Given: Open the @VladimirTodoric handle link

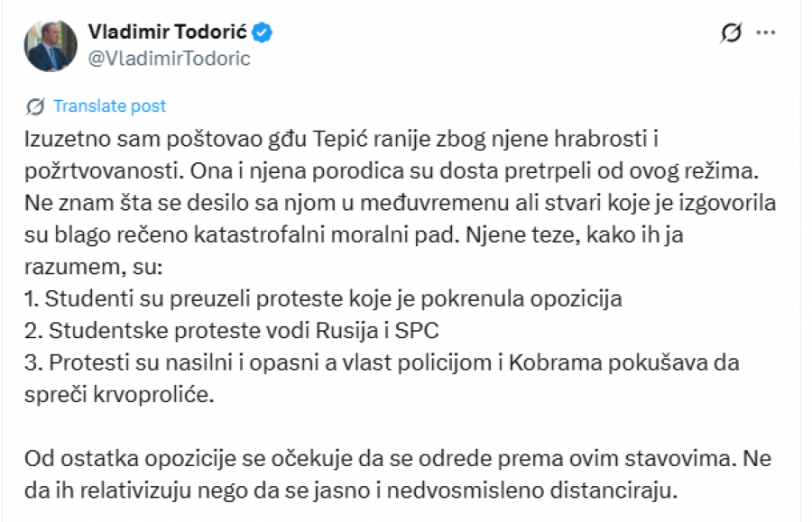Looking at the screenshot, I should click(169, 59).
